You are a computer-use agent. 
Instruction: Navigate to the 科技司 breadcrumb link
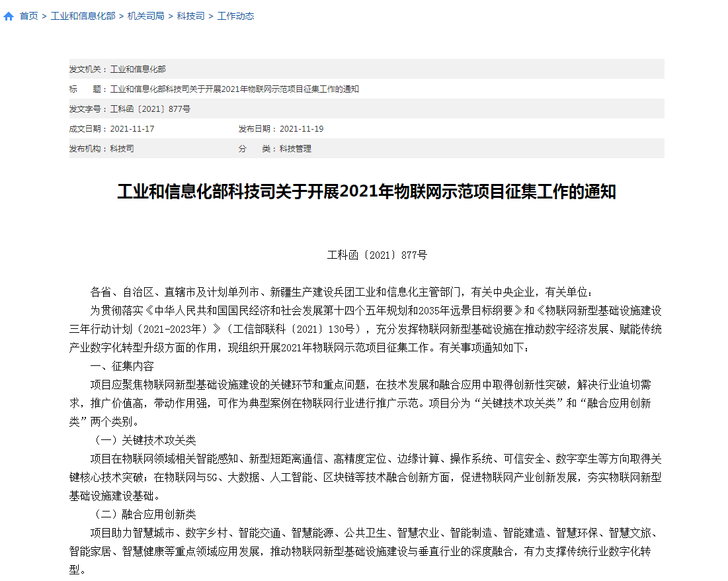[x=191, y=17]
